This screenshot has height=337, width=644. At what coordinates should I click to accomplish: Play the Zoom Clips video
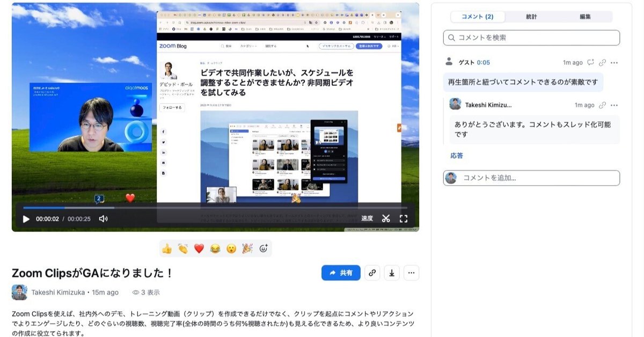[x=26, y=219]
